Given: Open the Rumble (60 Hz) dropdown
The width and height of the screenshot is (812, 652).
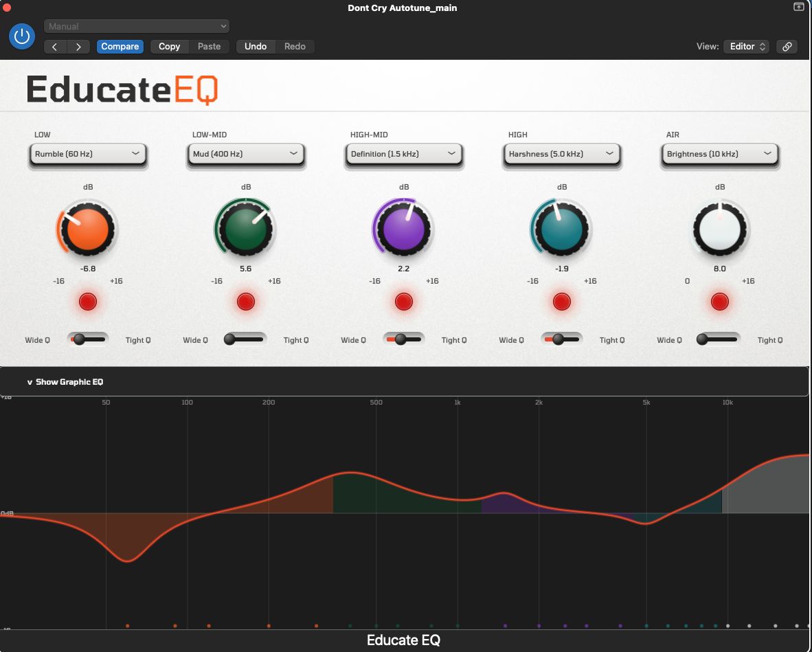Looking at the screenshot, I should pyautogui.click(x=88, y=155).
